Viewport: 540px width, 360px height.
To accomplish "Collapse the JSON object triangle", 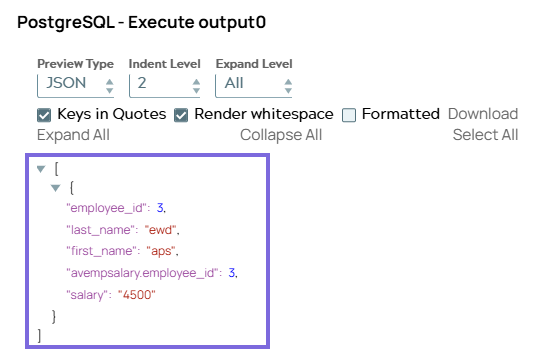I will [55, 188].
